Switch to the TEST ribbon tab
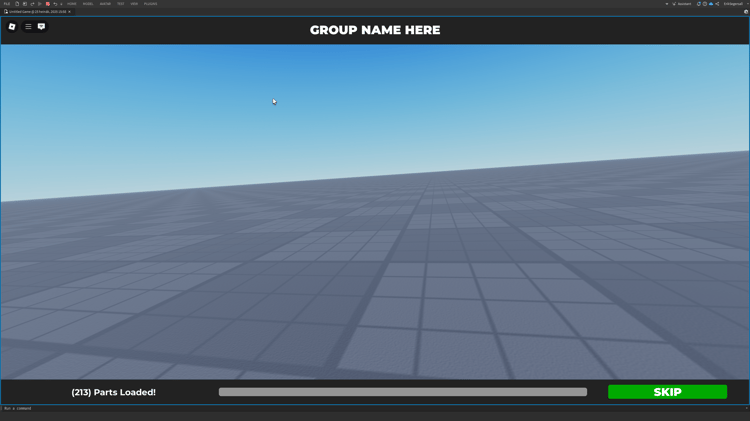Screen dimensions: 750x421 pos(121,4)
